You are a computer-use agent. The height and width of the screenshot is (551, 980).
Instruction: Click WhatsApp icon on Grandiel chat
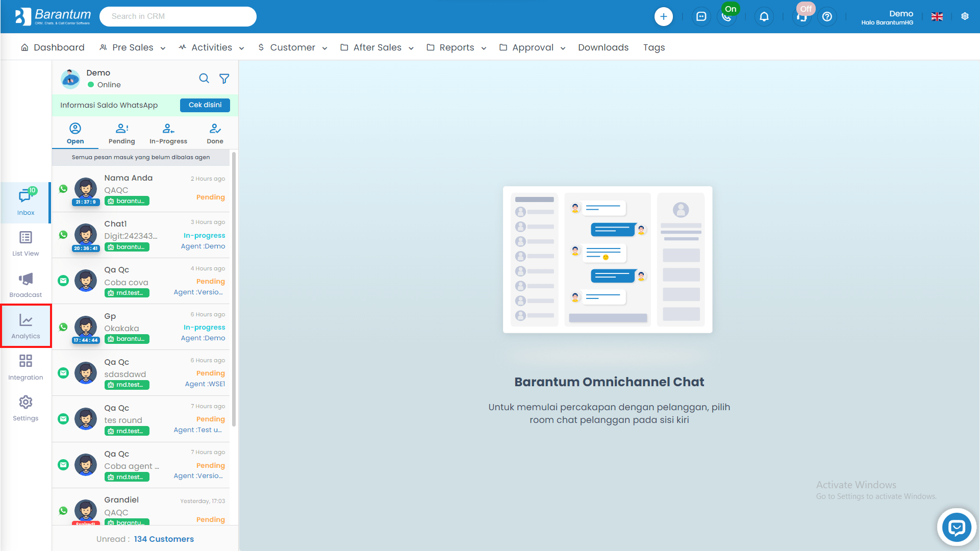[63, 511]
